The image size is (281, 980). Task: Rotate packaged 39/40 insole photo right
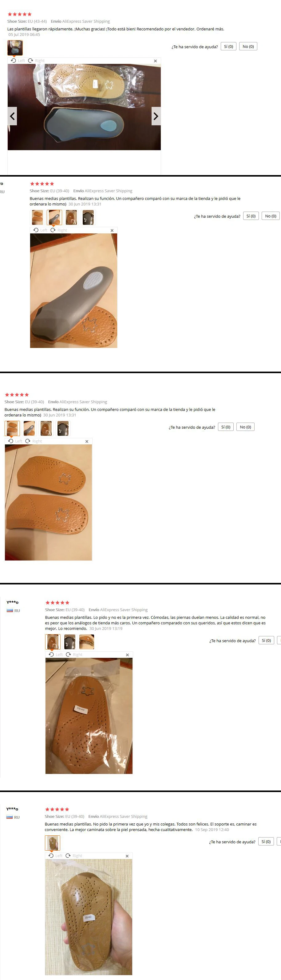tap(74, 654)
